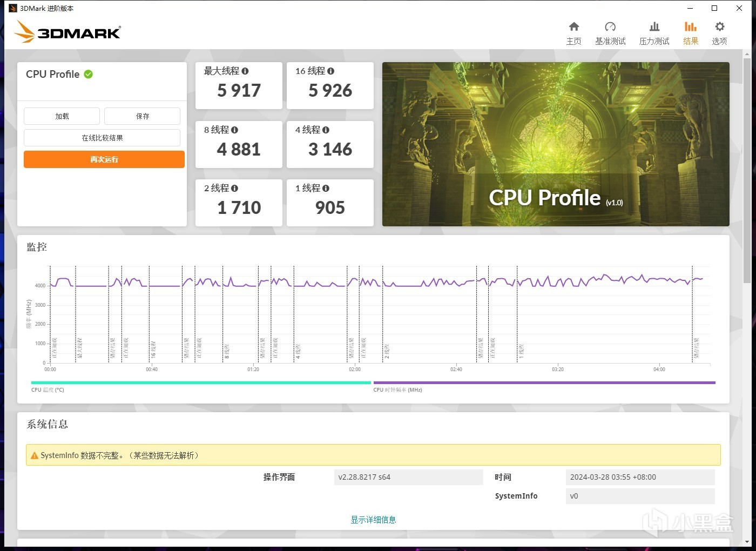The image size is (756, 551).
Task: Click the 3DMark title bar app icon
Action: [x=13, y=8]
